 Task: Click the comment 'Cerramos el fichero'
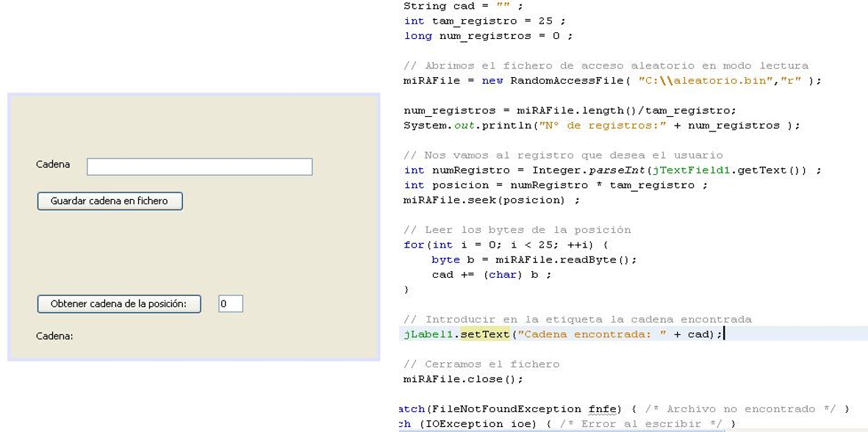coord(481,364)
